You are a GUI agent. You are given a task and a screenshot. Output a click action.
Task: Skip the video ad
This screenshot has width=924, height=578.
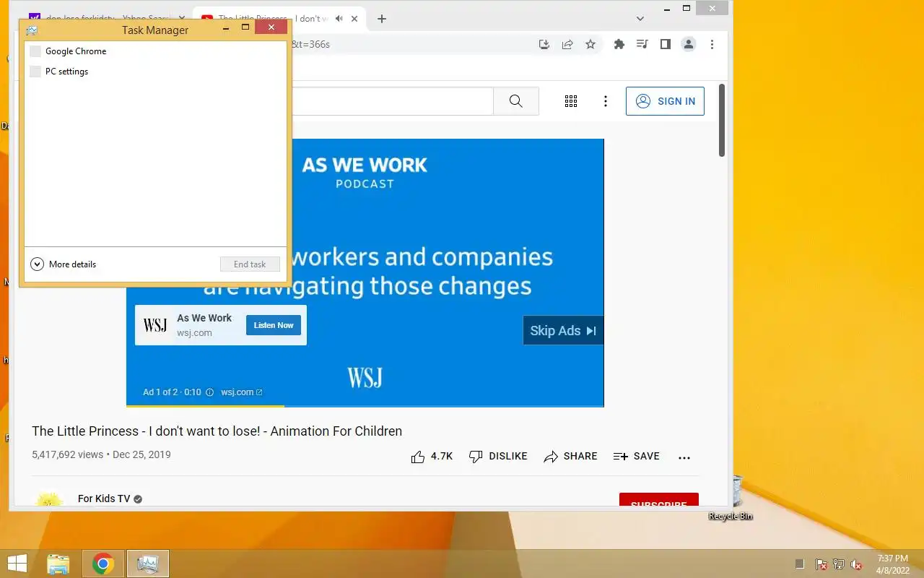point(563,330)
